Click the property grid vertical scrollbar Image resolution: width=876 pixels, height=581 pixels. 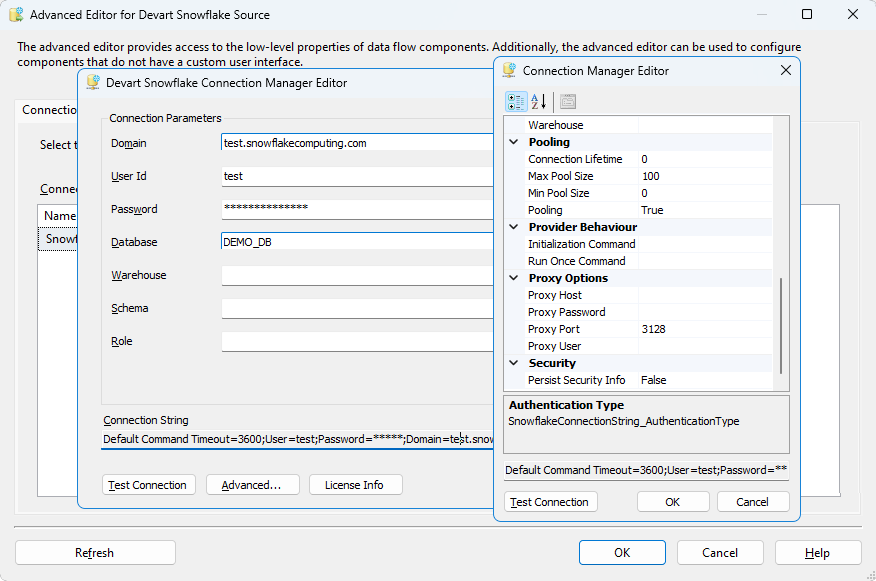pos(781,325)
